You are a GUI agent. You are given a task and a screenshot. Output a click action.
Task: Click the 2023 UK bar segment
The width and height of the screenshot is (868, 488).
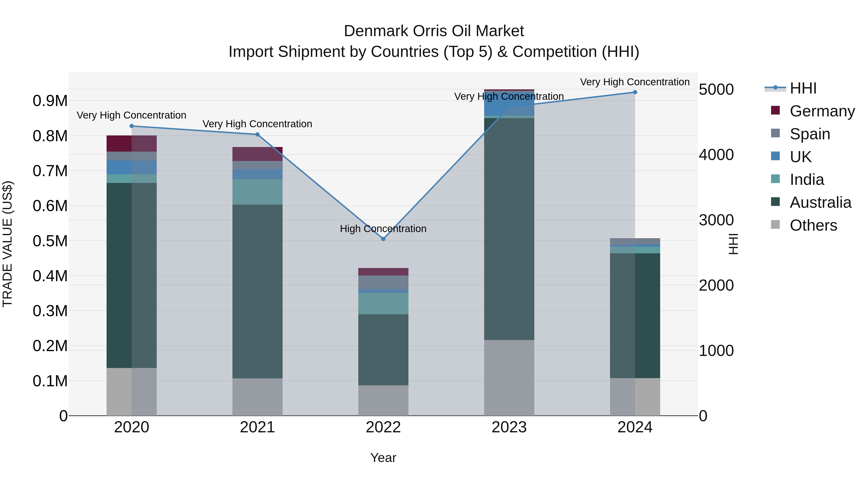[509, 104]
